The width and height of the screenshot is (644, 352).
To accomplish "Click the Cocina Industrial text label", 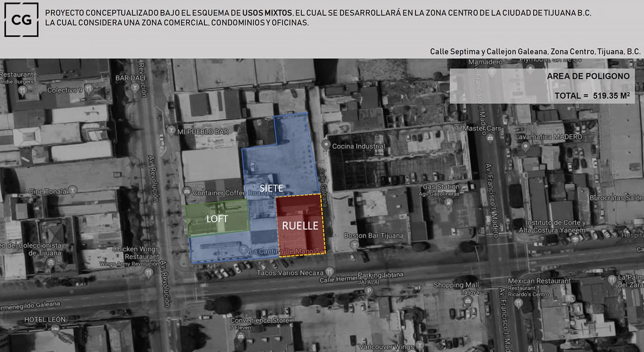I will pos(359,147).
